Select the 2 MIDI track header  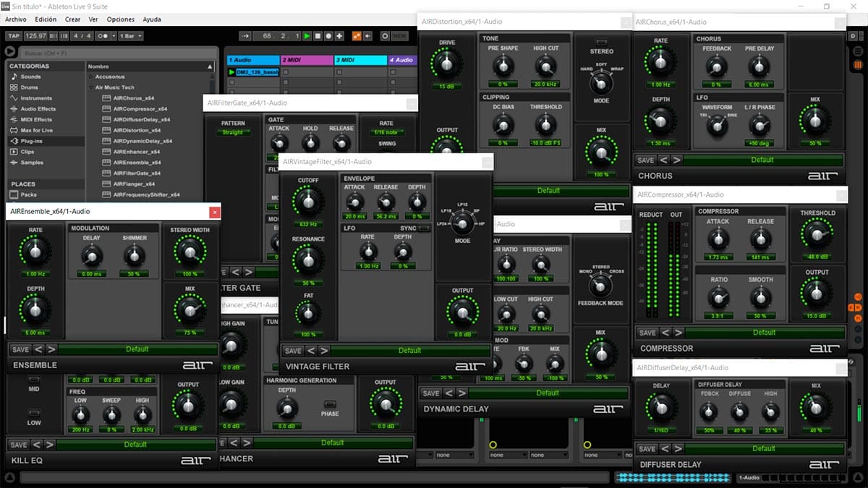pyautogui.click(x=306, y=60)
